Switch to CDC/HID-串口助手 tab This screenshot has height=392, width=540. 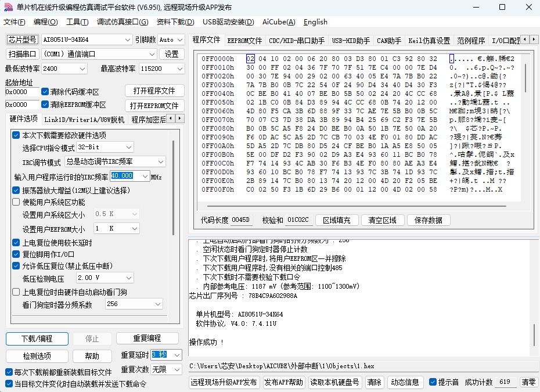click(297, 41)
